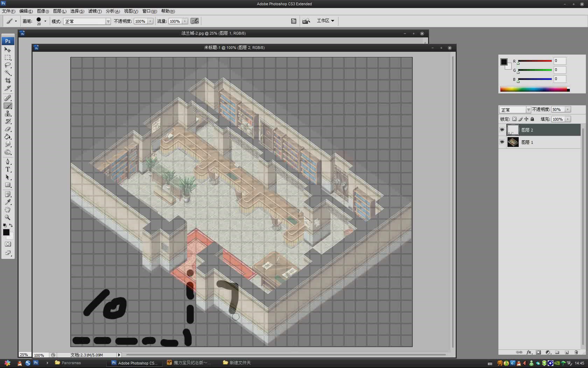Enable airbrush mode in options bar
The height and width of the screenshot is (368, 588).
coord(195,21)
